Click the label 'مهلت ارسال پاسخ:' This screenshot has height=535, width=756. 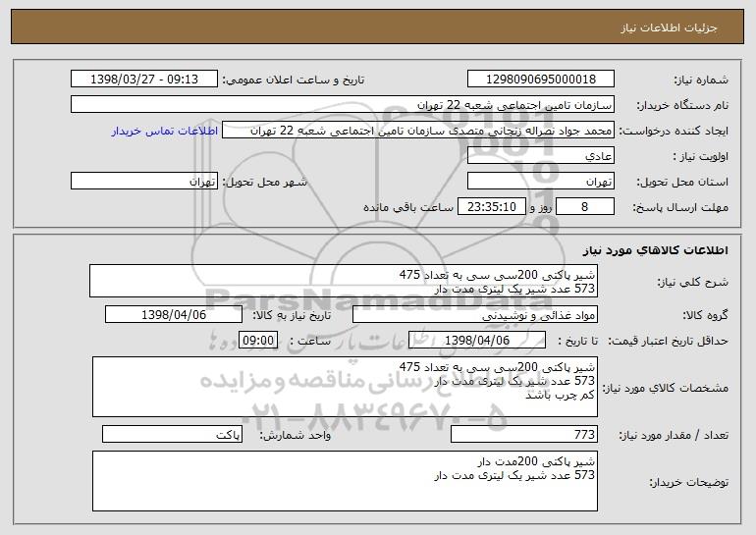pyautogui.click(x=680, y=207)
